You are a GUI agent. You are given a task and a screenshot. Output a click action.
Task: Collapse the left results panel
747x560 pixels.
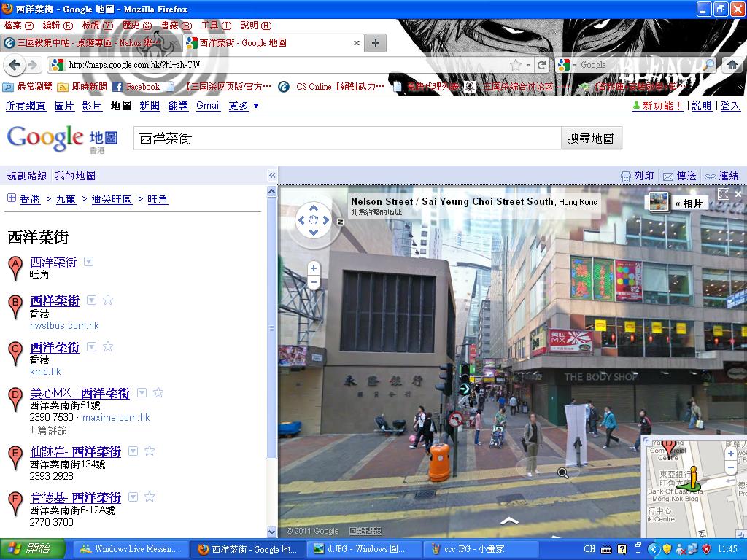(272, 176)
